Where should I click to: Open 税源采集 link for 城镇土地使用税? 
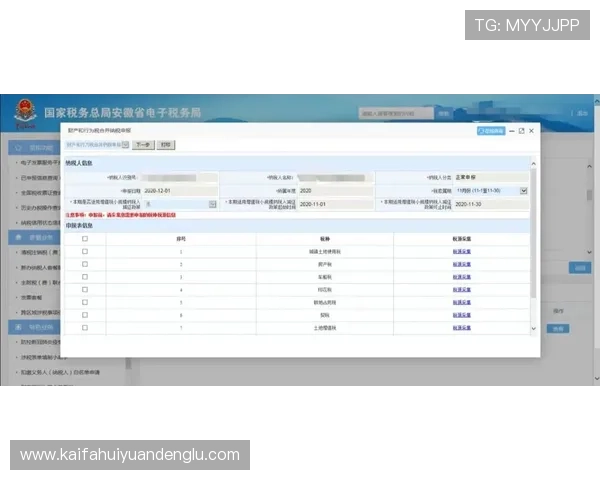pos(461,251)
